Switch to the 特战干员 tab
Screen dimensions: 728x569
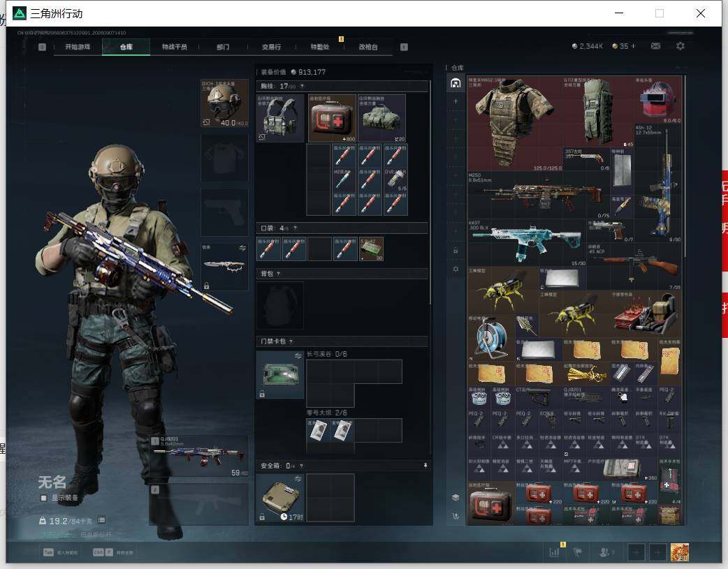click(174, 47)
